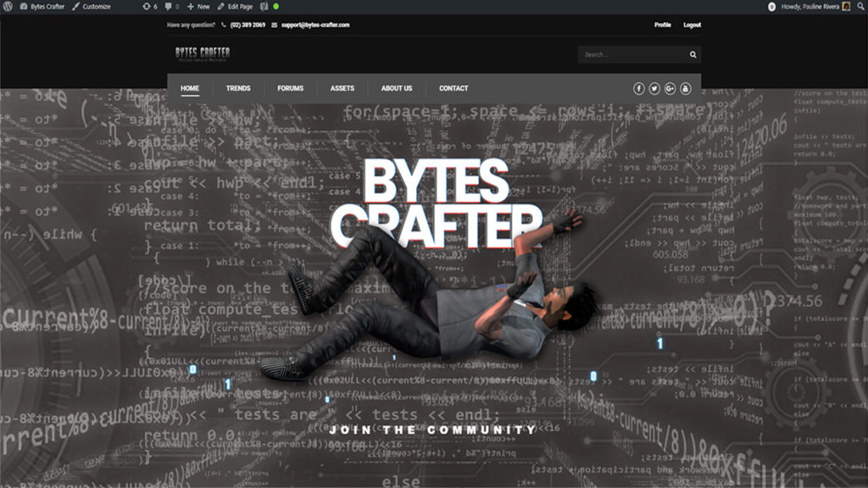Focus the Search input field
Screen dimensions: 868x488
tap(632, 55)
